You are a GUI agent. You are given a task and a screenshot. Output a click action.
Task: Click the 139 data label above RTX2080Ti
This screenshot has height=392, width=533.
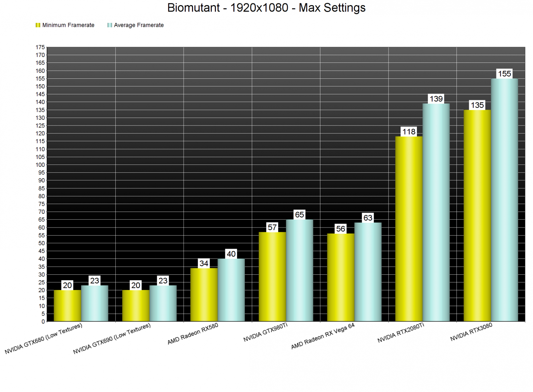[x=436, y=99]
